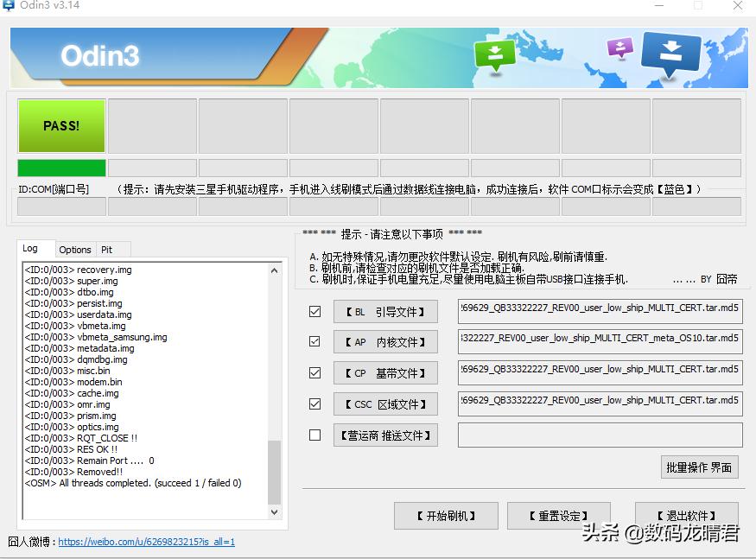Click the 营运商 推送文件 button

pos(385,435)
